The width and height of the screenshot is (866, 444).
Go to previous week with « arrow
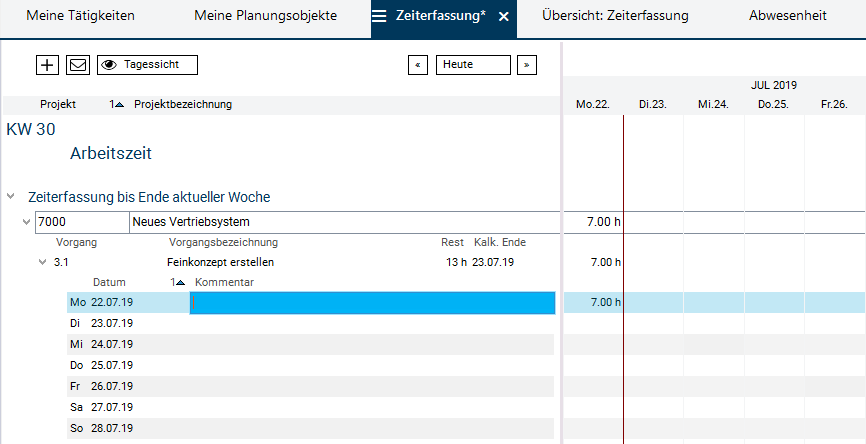point(418,65)
